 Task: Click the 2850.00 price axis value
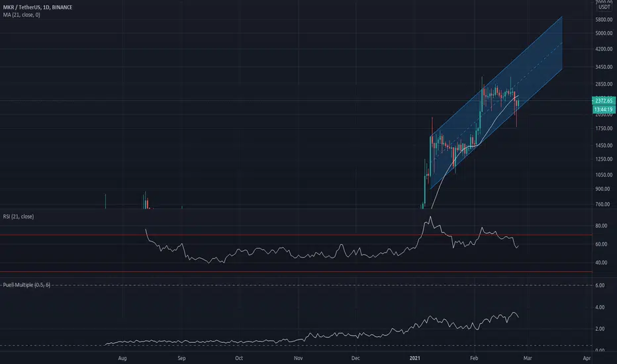[x=604, y=84]
